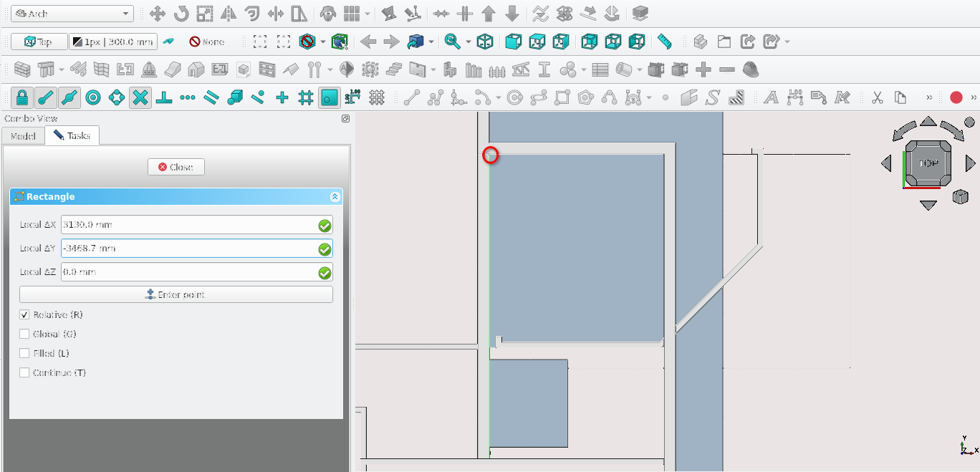The image size is (980, 472).
Task: Open the Arch workbench dropdown
Action: tap(72, 14)
